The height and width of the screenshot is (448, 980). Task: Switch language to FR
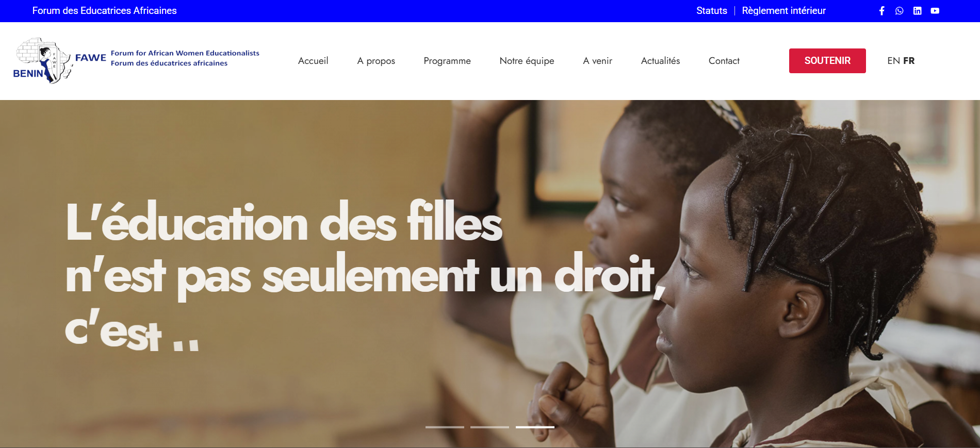[x=909, y=61]
